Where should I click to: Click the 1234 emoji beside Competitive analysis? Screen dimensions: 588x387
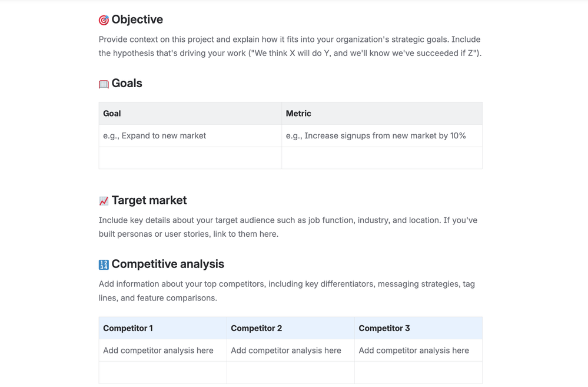point(104,264)
